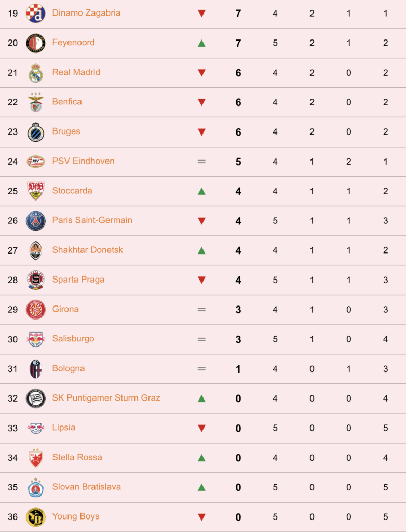
Task: Open the Shakhtar Donetsk team link
Action: pyautogui.click(x=88, y=250)
